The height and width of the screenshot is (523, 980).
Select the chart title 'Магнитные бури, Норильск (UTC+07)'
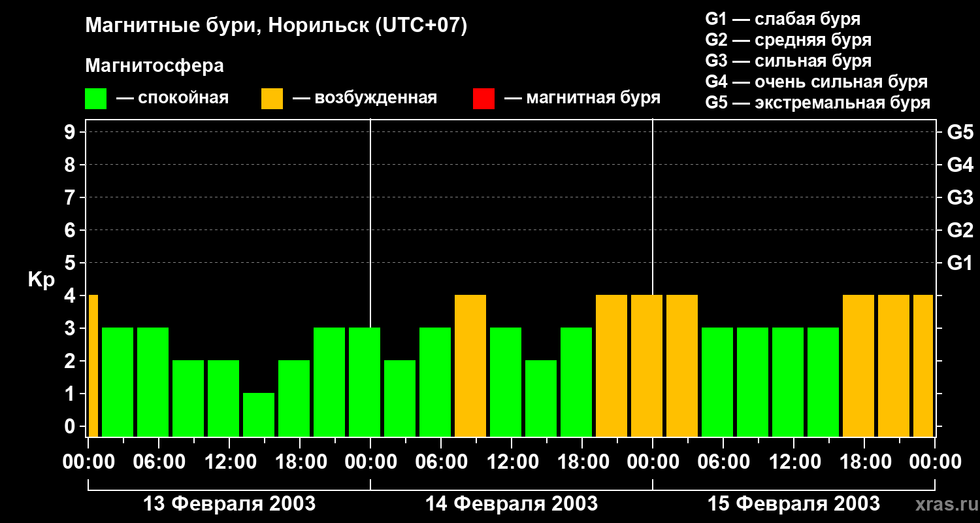click(276, 27)
